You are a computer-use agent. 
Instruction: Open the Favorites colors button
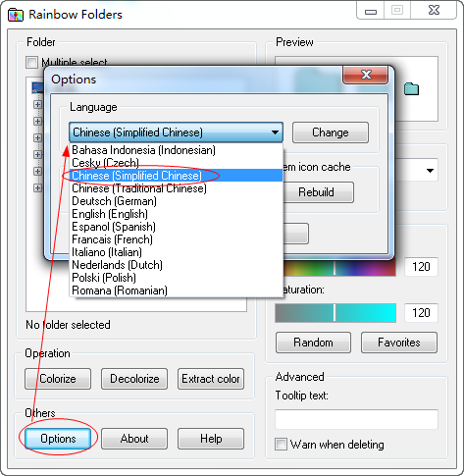[399, 343]
